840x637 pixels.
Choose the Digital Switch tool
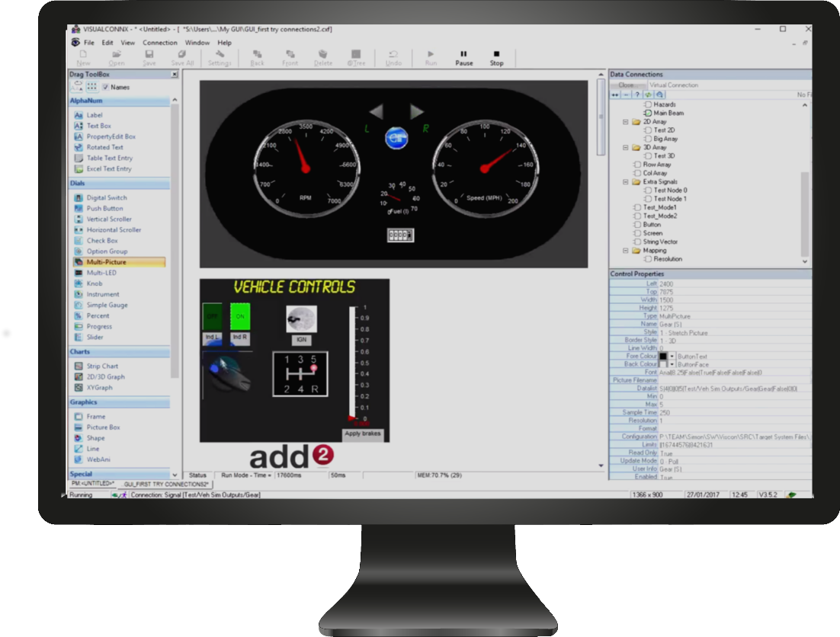(105, 197)
